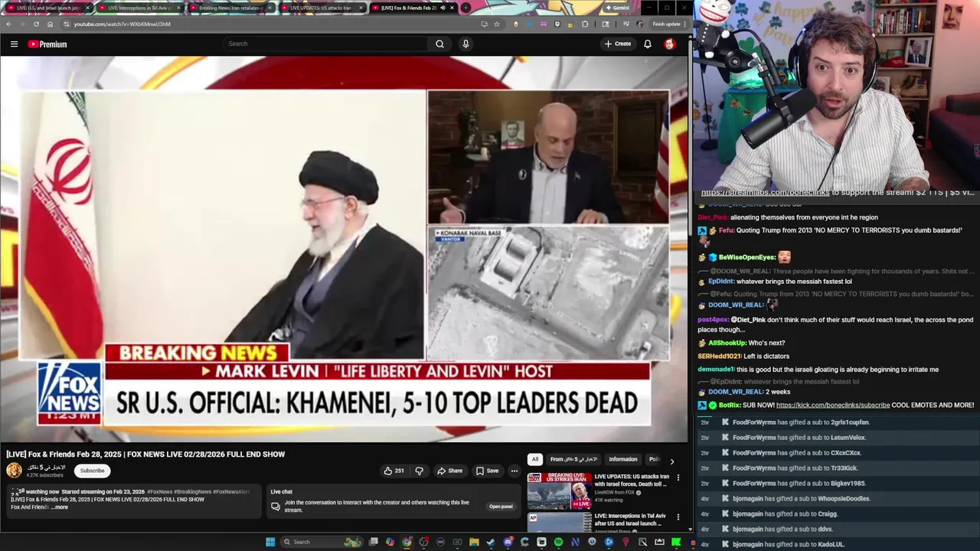Click Finish update in the browser

point(668,24)
